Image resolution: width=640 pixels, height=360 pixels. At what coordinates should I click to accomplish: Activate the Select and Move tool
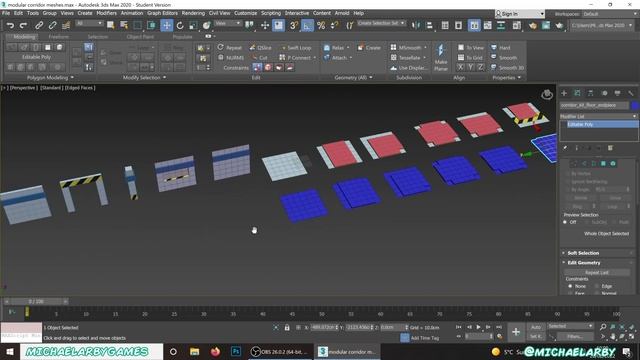[167, 25]
